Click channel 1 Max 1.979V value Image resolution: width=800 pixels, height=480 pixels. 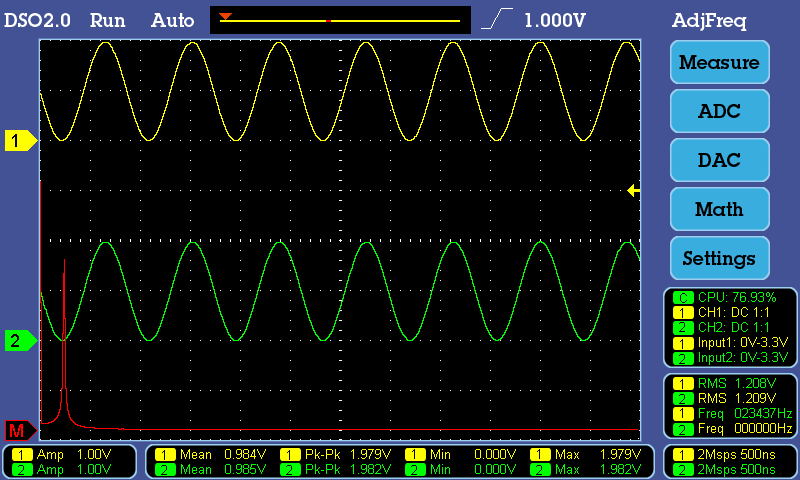tap(598, 454)
